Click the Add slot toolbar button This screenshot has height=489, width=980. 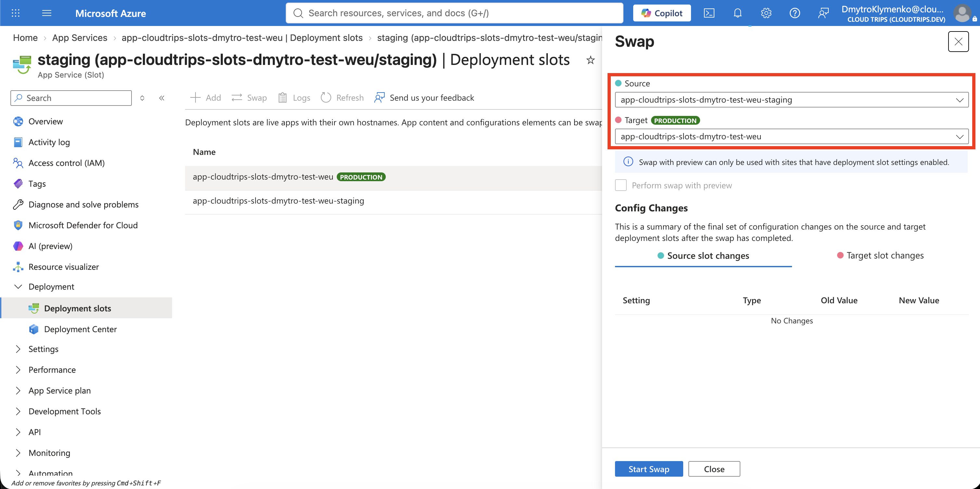(x=206, y=98)
